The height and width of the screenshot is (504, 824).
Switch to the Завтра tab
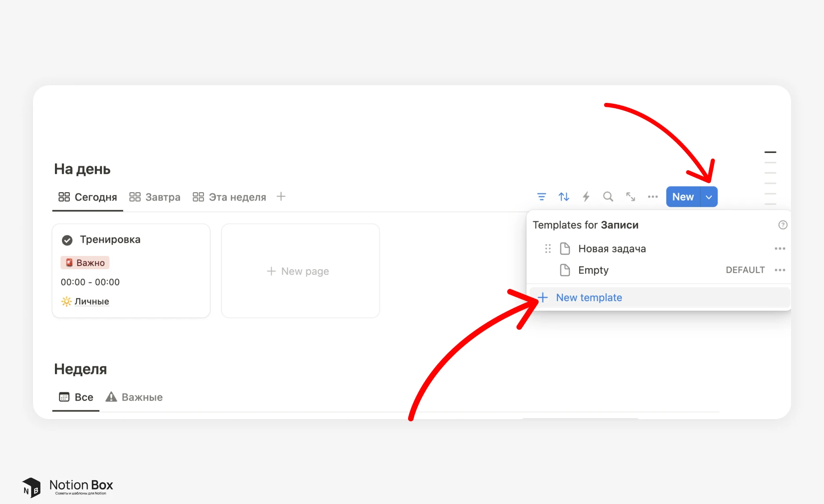[155, 197]
